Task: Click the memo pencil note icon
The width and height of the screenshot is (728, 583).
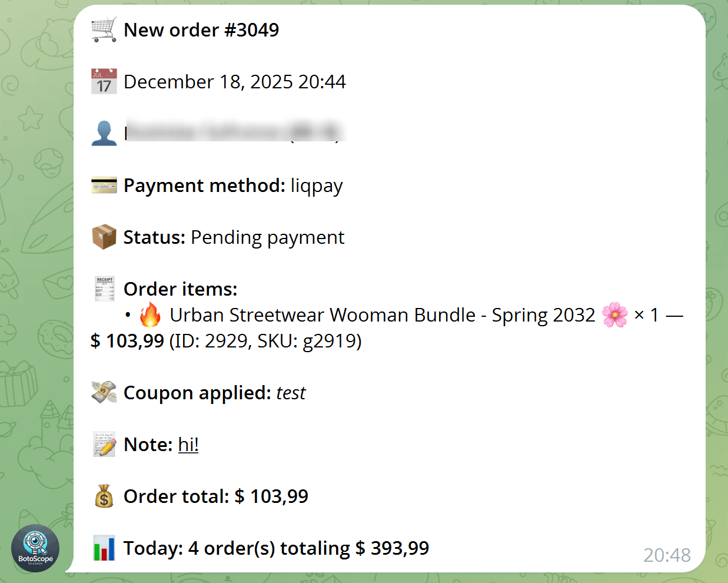Action: click(x=104, y=444)
